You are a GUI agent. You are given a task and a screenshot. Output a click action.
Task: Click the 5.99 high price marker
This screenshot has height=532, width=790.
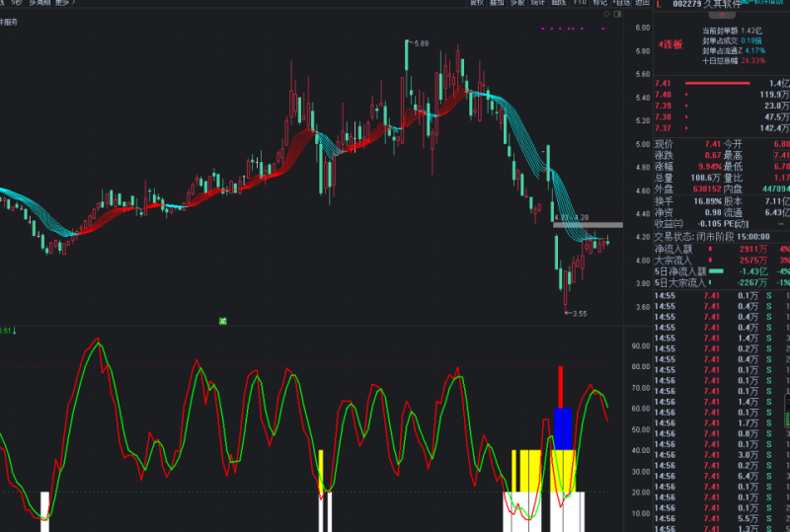click(418, 43)
